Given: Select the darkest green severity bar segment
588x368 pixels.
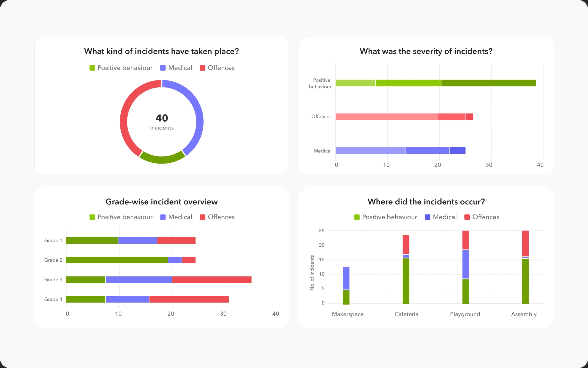Looking at the screenshot, I should coord(489,83).
